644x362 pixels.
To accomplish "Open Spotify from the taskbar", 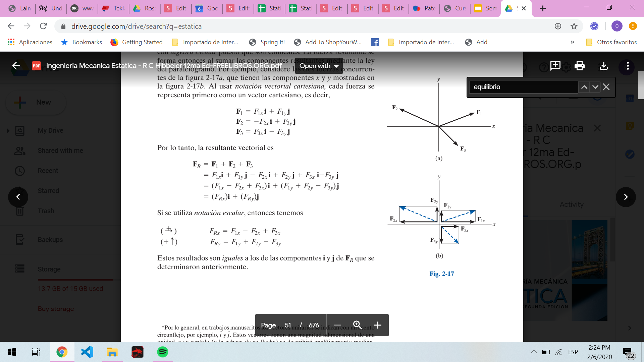I will 163,352.
